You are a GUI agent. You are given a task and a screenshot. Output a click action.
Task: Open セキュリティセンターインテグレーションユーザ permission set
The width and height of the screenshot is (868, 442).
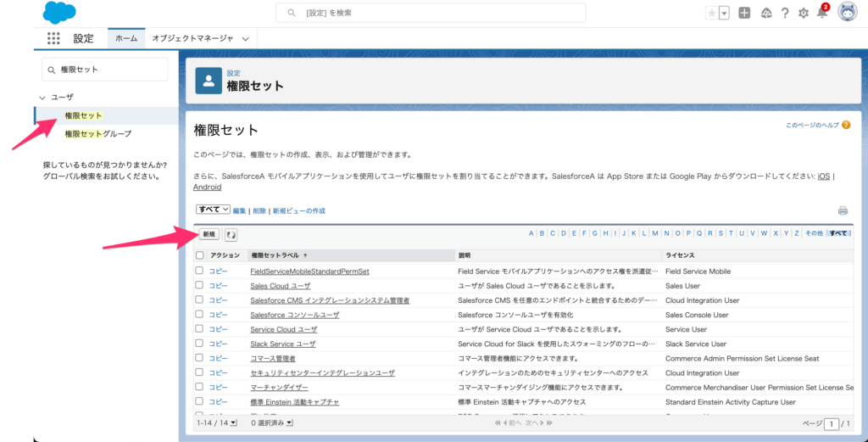pyautogui.click(x=322, y=372)
